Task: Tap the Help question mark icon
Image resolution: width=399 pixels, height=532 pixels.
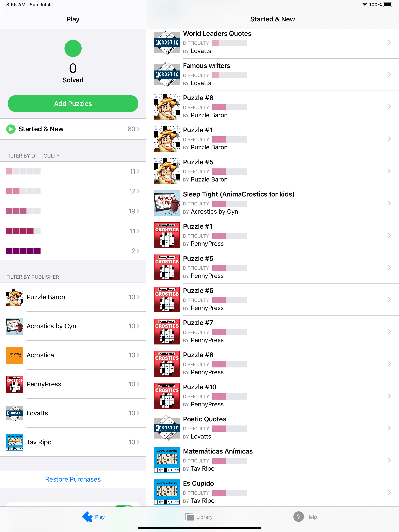Action: coord(298,517)
